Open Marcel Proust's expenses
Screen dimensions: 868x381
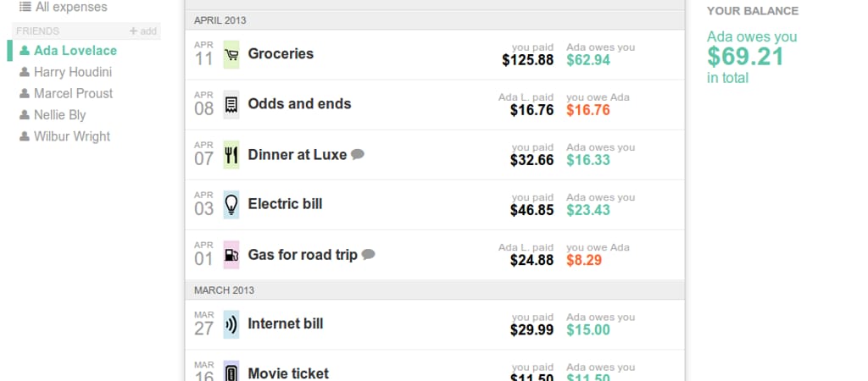(73, 93)
